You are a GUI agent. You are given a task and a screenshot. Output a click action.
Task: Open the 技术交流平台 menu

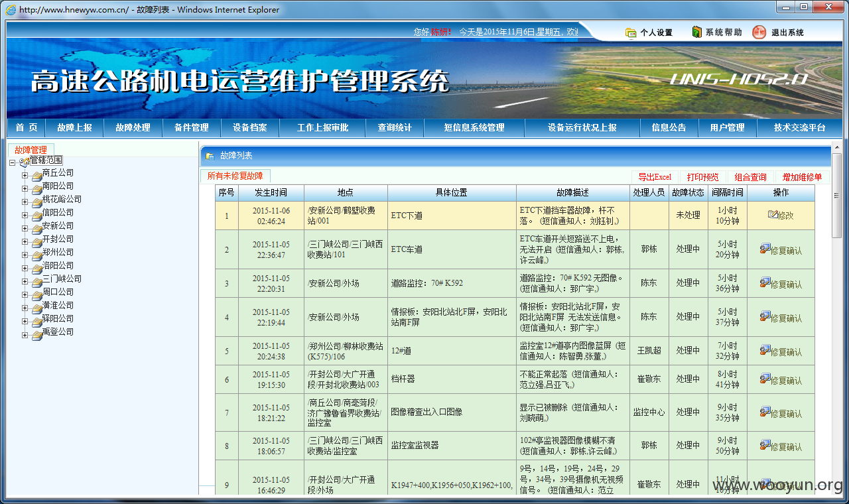799,127
